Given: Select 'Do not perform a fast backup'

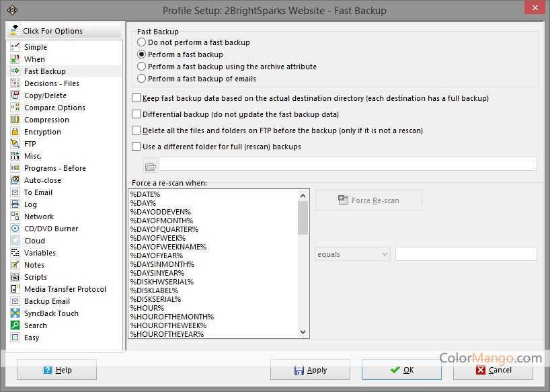Looking at the screenshot, I should point(141,42).
